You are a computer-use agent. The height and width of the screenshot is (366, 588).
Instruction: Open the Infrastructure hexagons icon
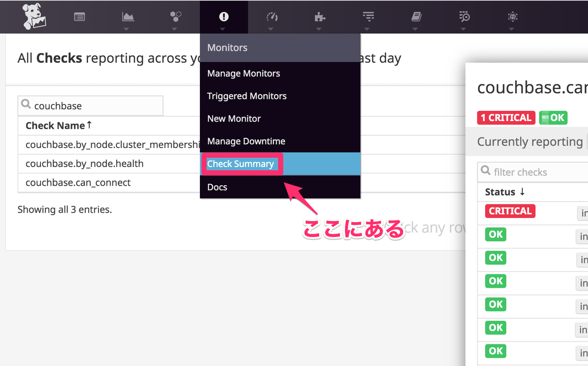[175, 17]
